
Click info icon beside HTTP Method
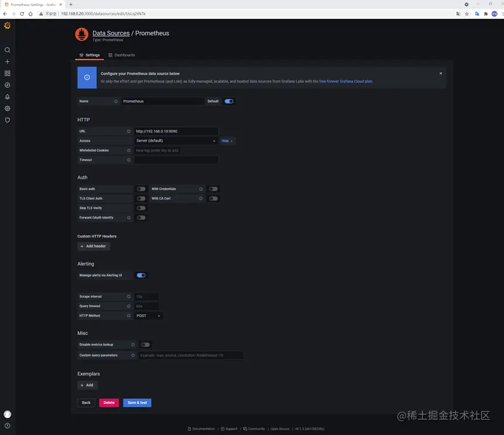(129, 316)
